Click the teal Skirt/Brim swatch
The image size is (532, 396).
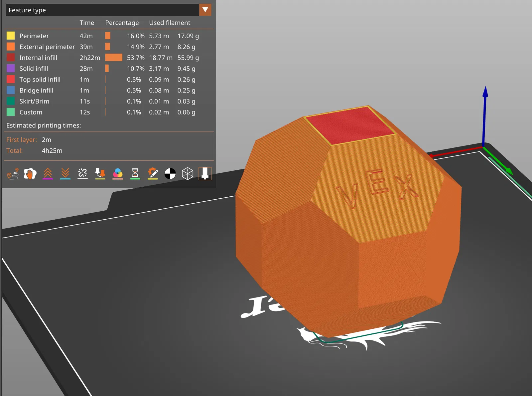tap(11, 101)
